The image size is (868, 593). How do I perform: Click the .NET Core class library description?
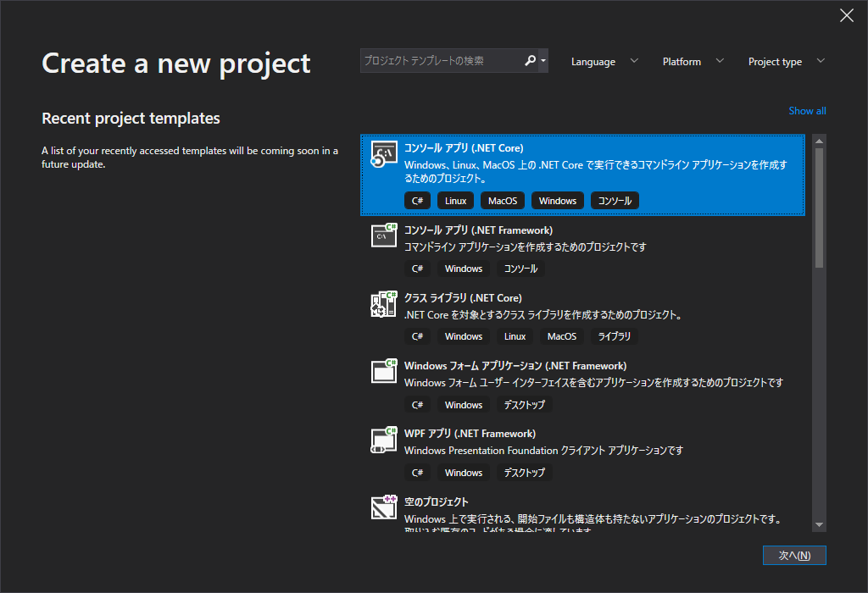(x=543, y=315)
